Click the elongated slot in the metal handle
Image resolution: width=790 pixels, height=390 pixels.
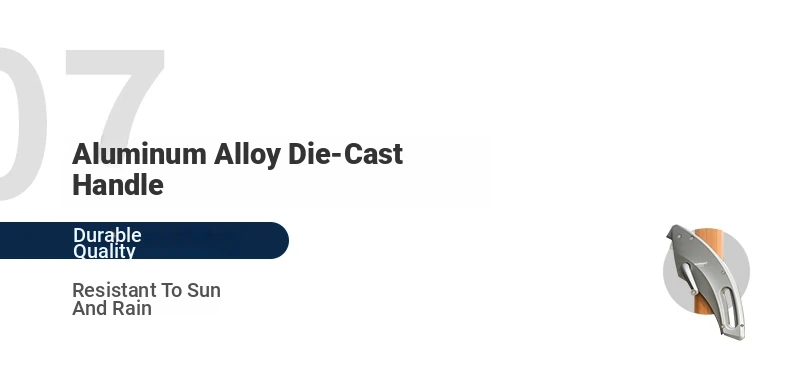[x=728, y=306]
